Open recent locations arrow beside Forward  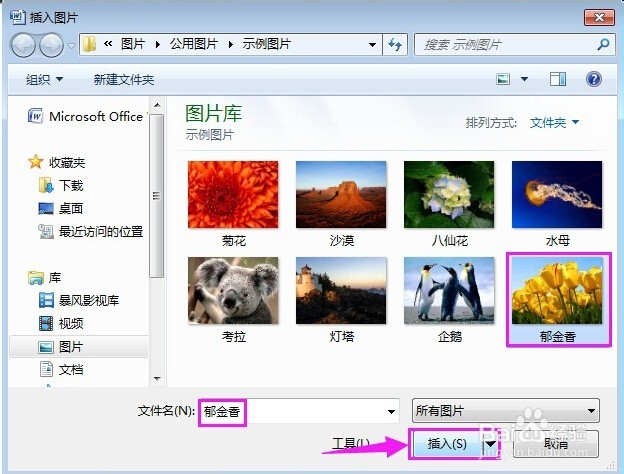(x=72, y=45)
